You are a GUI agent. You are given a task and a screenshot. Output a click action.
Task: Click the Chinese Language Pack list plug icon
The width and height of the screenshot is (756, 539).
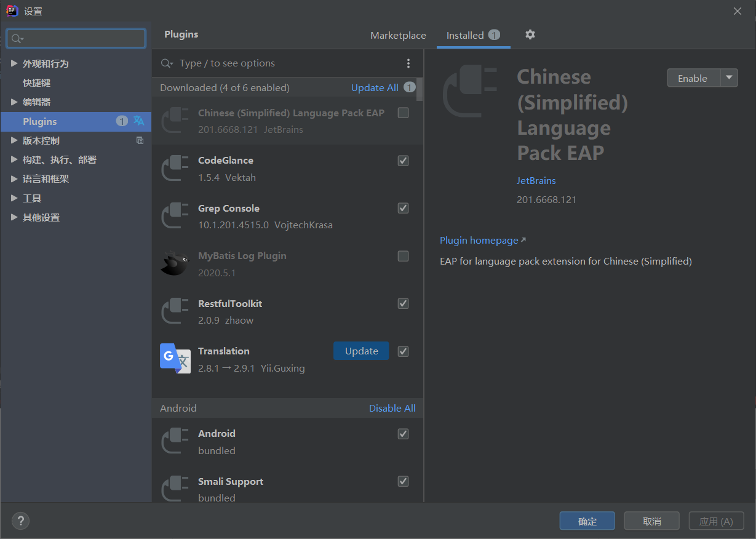(175, 120)
